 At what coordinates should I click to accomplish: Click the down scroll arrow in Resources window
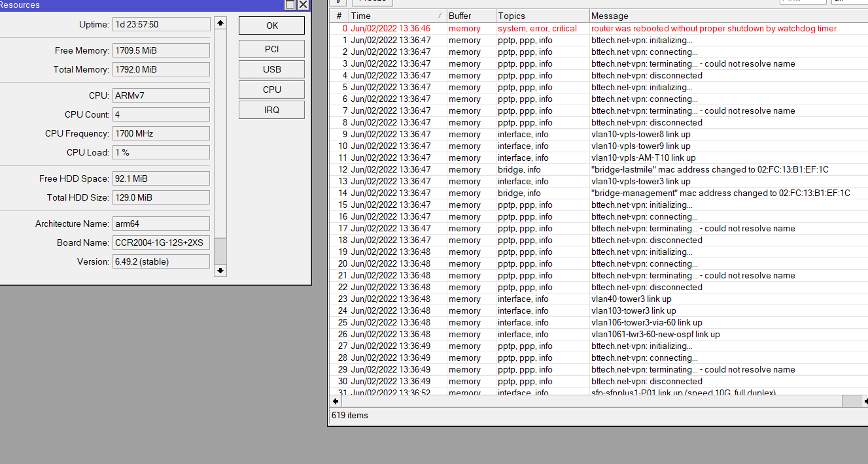tap(220, 270)
